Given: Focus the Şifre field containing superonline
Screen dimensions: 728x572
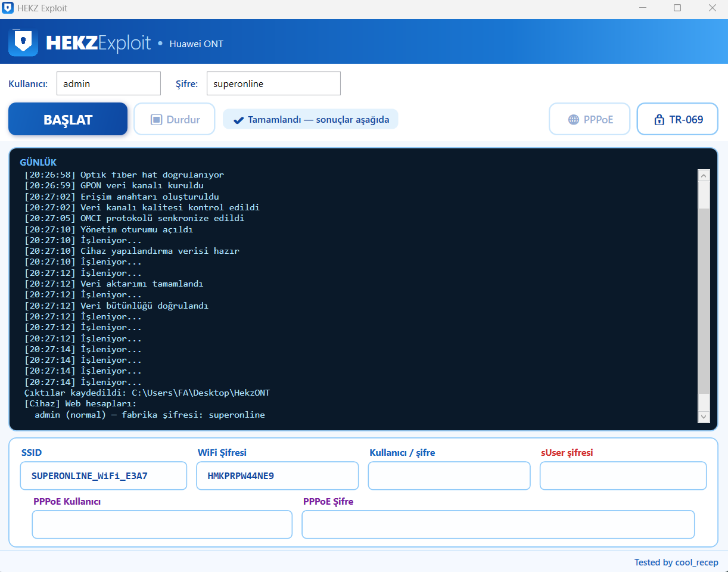Looking at the screenshot, I should pyautogui.click(x=273, y=83).
